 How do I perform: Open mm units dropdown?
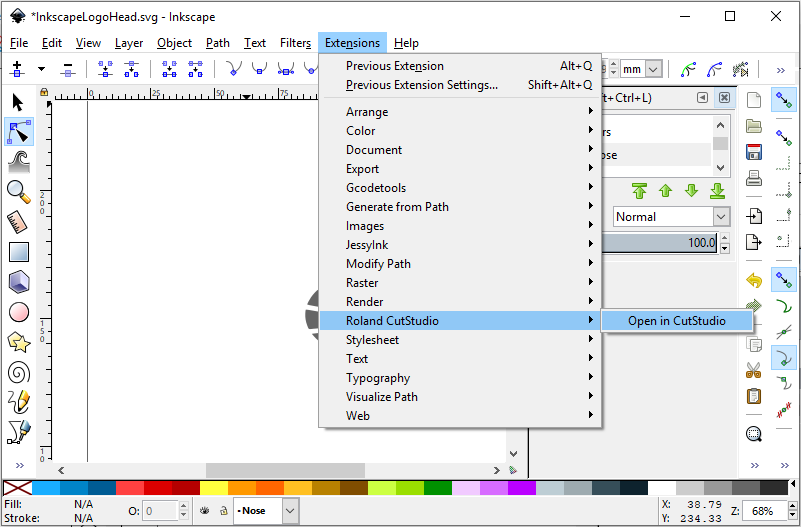653,69
